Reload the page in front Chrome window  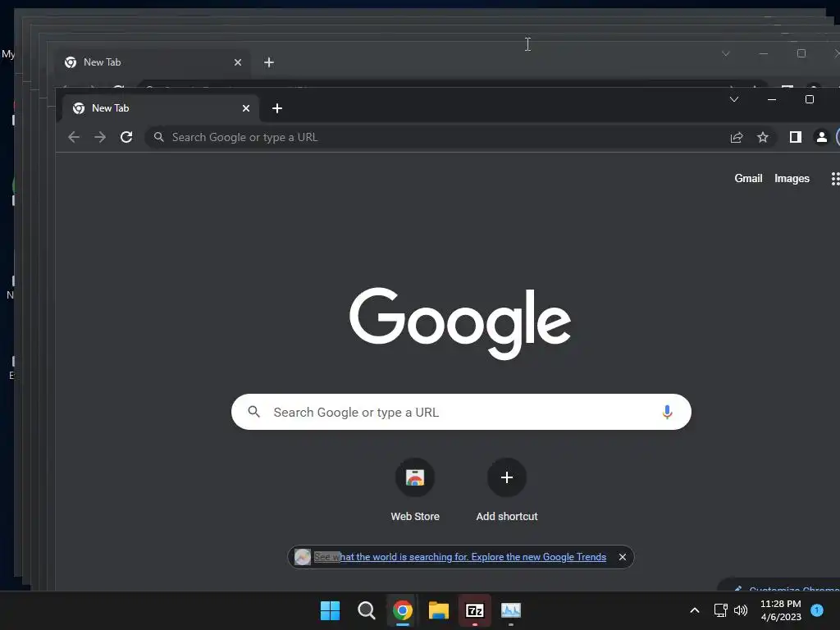126,137
